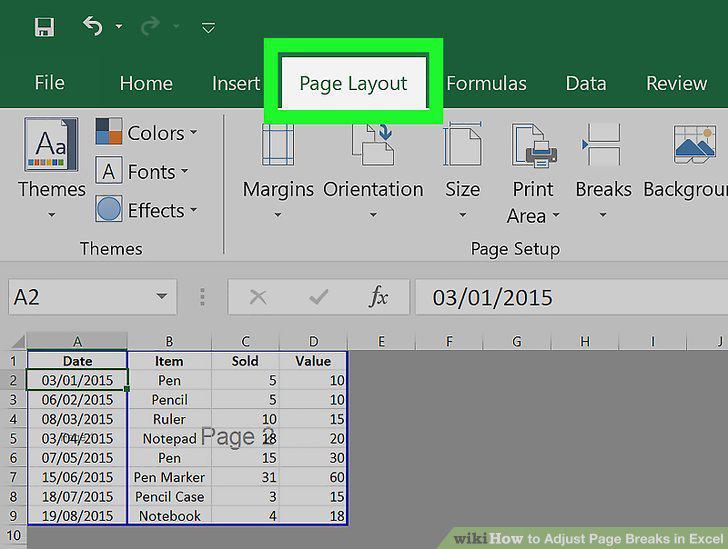This screenshot has width=728, height=549.
Task: Click the formula bar showing 03/01/2015
Action: click(x=572, y=297)
